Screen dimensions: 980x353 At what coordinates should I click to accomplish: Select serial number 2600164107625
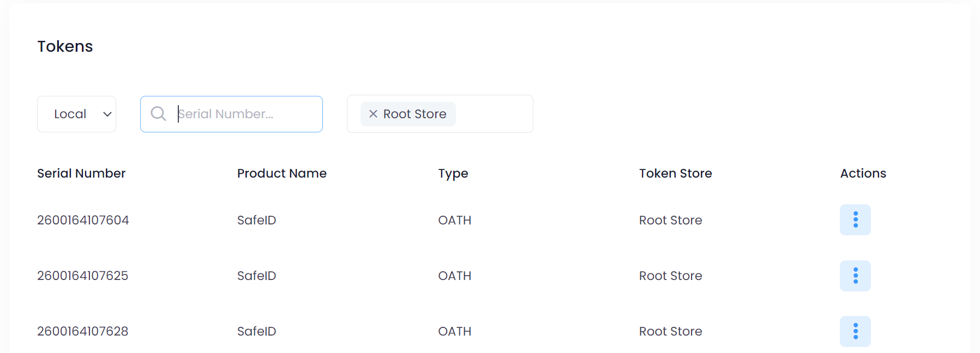82,276
